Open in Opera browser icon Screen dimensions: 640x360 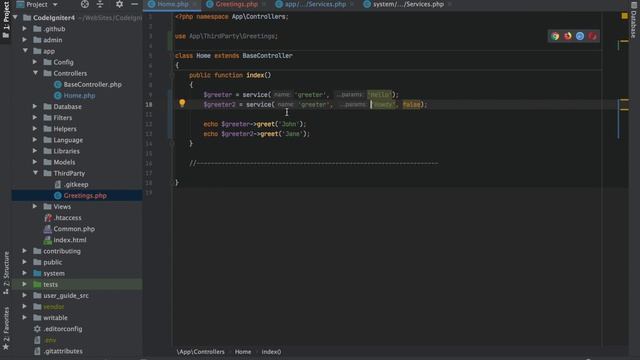[592, 36]
